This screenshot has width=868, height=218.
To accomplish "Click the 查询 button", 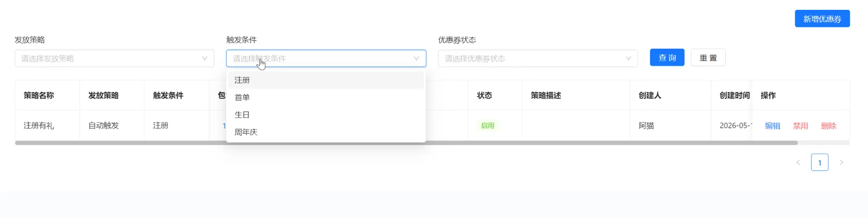I will coord(667,57).
